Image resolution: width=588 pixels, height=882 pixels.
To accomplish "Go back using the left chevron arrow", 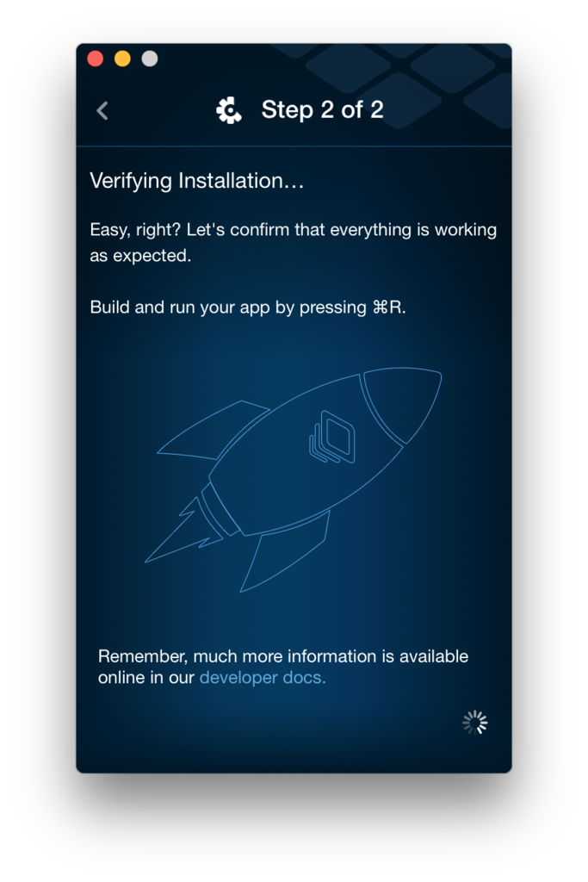I will pyautogui.click(x=102, y=111).
